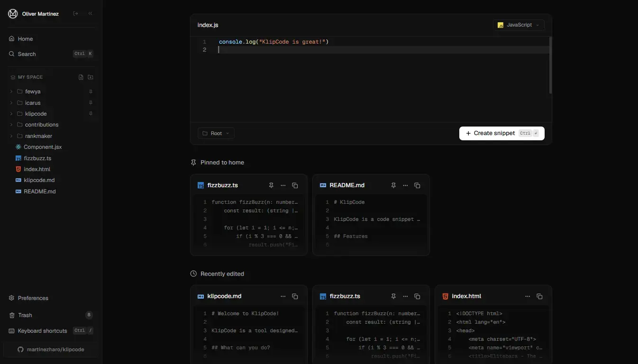Expand the icarus folder chevron
Image resolution: width=638 pixels, height=364 pixels.
coord(11,103)
